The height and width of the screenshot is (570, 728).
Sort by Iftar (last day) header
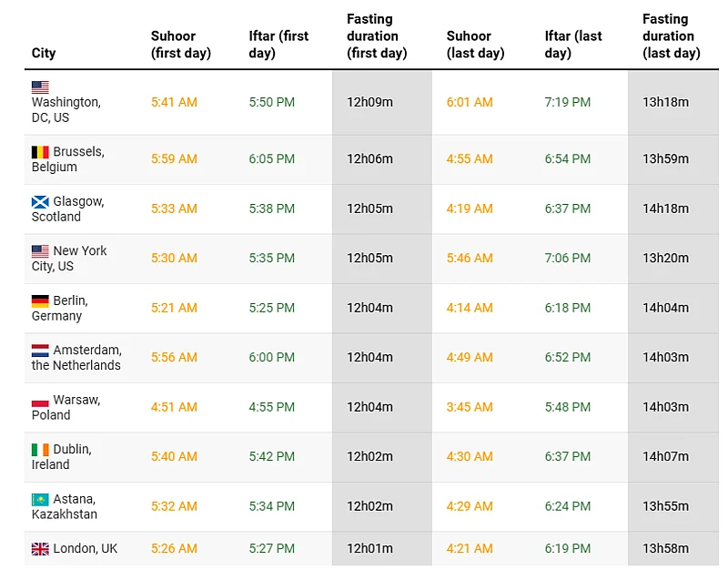(573, 45)
